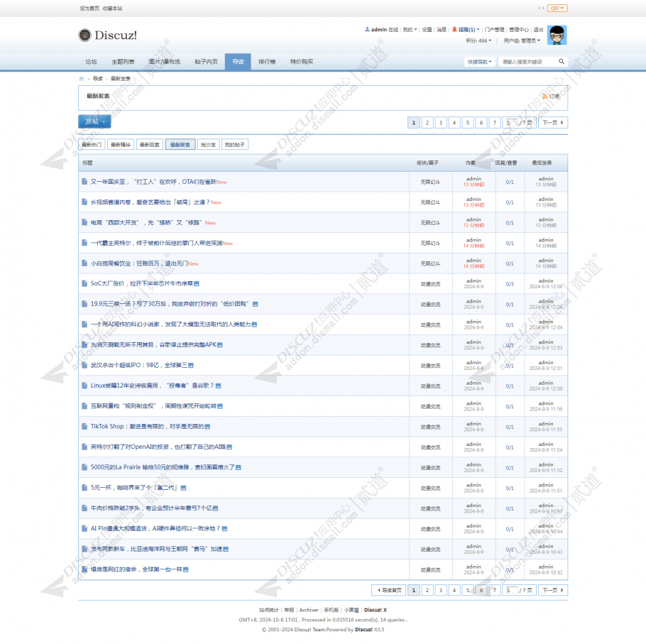The image size is (646, 644).
Task: Click the 退出 logout link
Action: (x=539, y=29)
